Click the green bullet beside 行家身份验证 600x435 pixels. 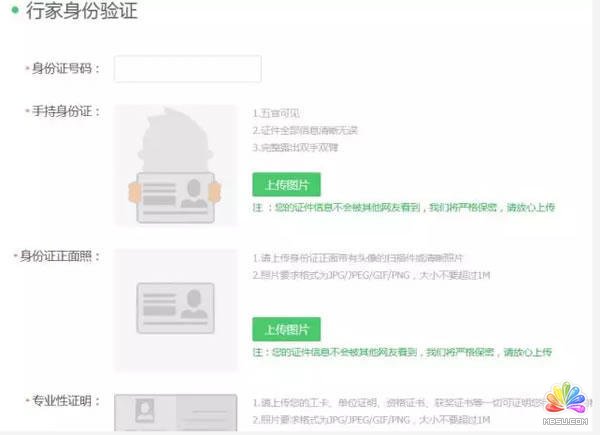point(15,12)
